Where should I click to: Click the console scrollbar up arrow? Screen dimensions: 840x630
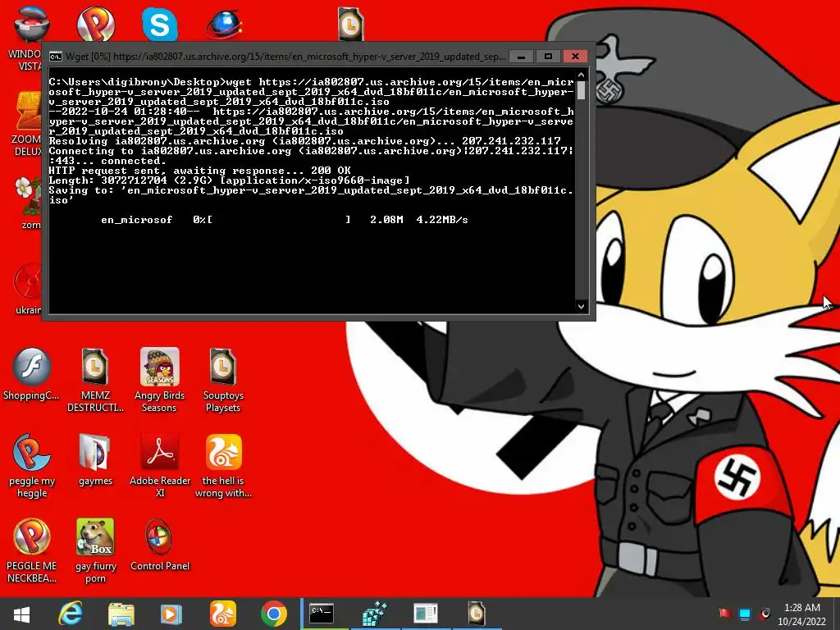coord(582,75)
